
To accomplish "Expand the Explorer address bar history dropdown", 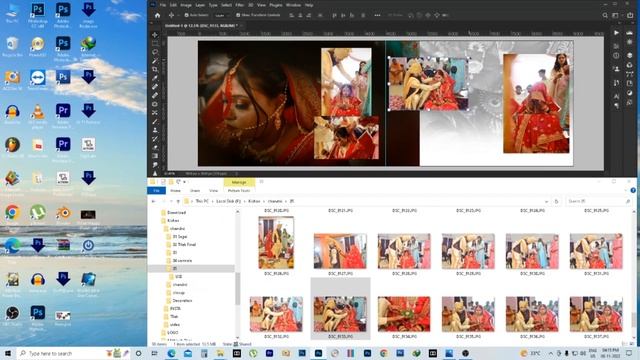I will 546,201.
